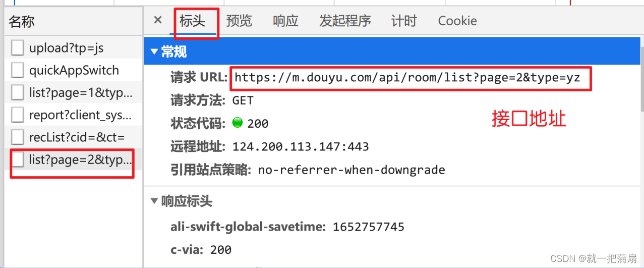Click the 请求 URL label
Viewport: 644px width, 268px height.
pos(199,77)
